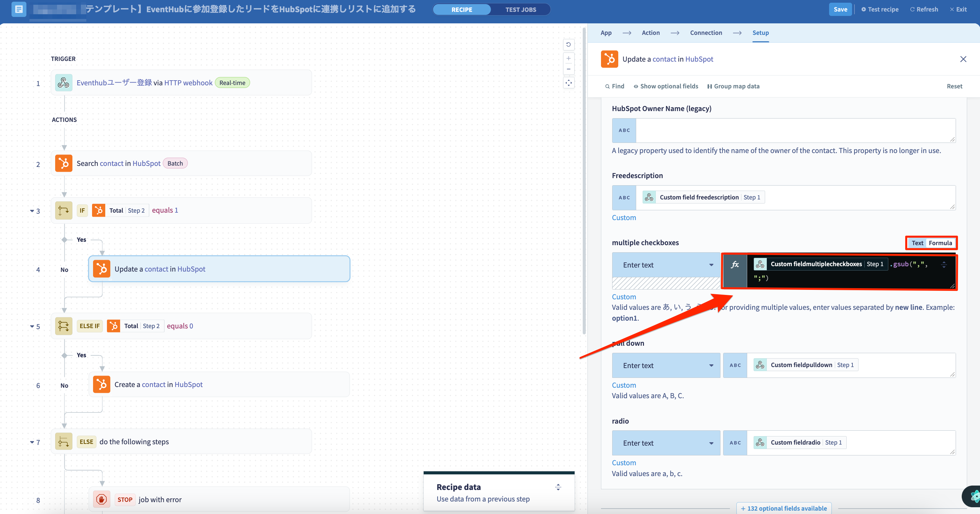Open Enter text dropdown for radio

coord(666,443)
